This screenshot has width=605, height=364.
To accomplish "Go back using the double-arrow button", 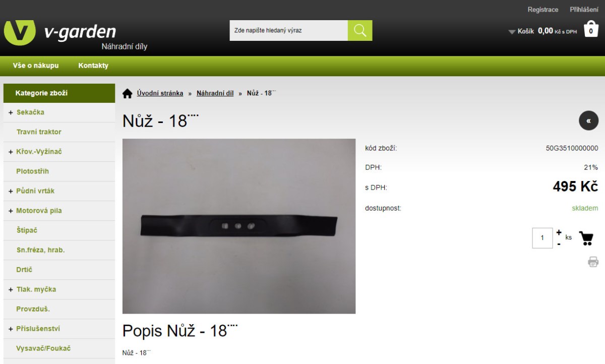I will [588, 120].
